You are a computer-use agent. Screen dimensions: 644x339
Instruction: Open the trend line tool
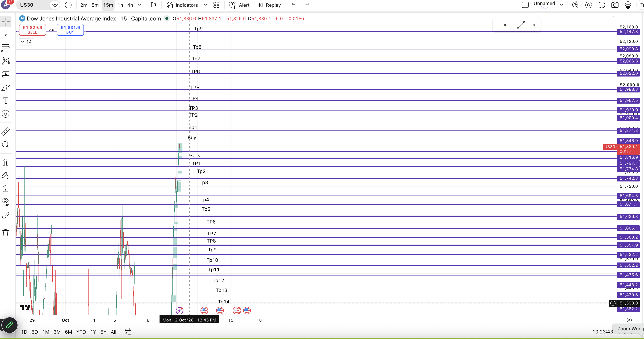pyautogui.click(x=6, y=35)
